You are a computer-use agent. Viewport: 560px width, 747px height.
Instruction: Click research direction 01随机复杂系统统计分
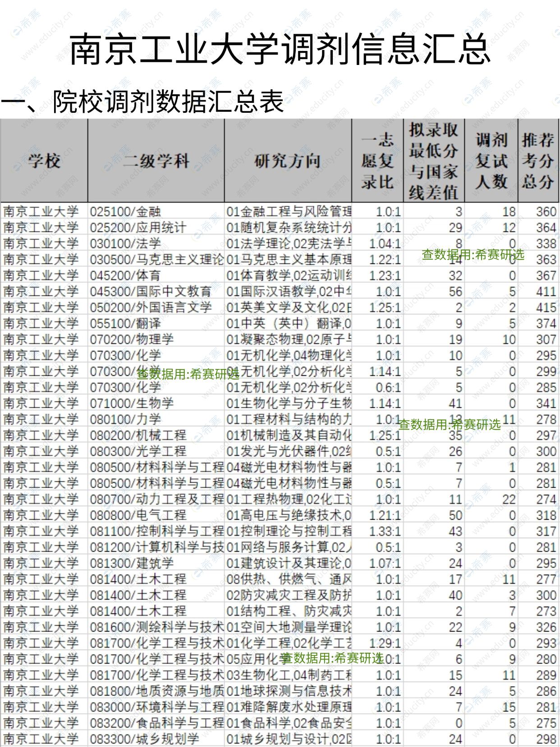tap(289, 227)
